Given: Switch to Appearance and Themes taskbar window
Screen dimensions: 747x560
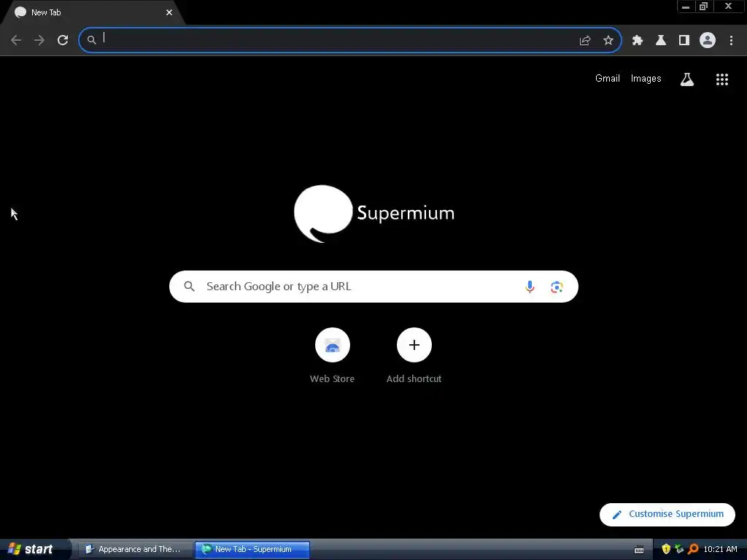Looking at the screenshot, I should coord(135,549).
